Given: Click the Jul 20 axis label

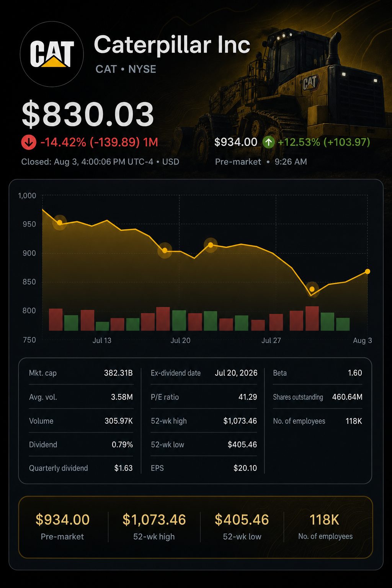Looking at the screenshot, I should click(x=180, y=340).
